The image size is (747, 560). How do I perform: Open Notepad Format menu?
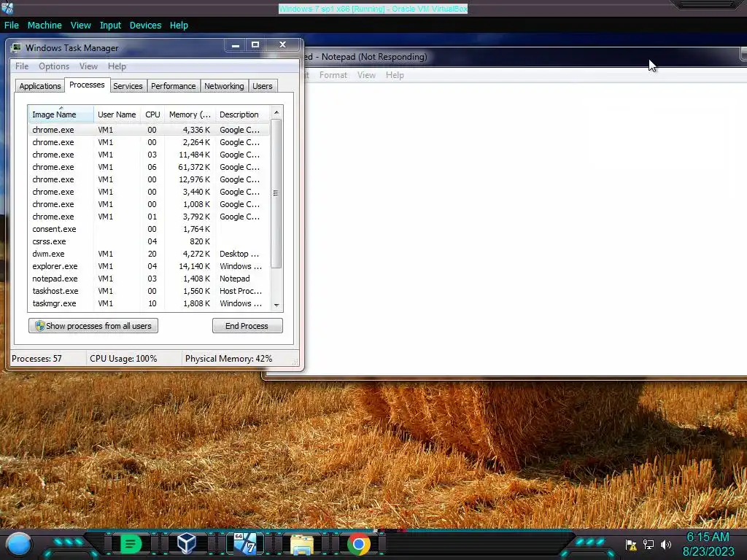tap(333, 75)
